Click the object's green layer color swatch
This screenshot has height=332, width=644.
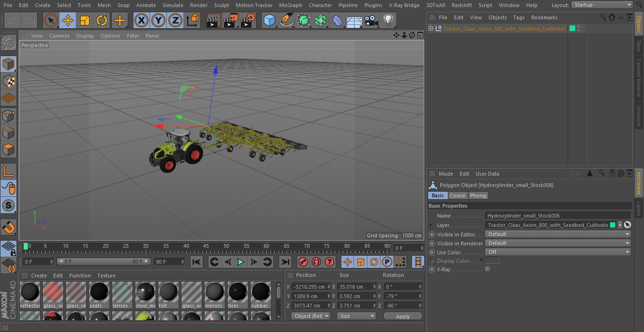point(572,29)
